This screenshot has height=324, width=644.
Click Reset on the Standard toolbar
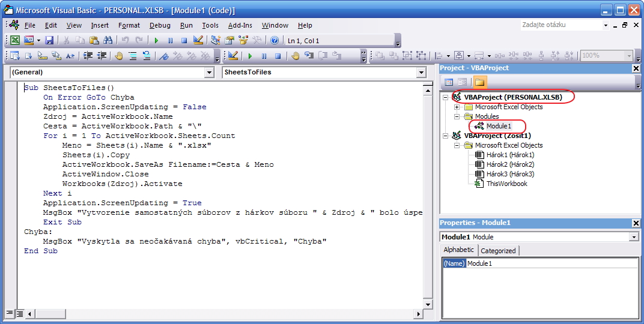[x=184, y=40]
